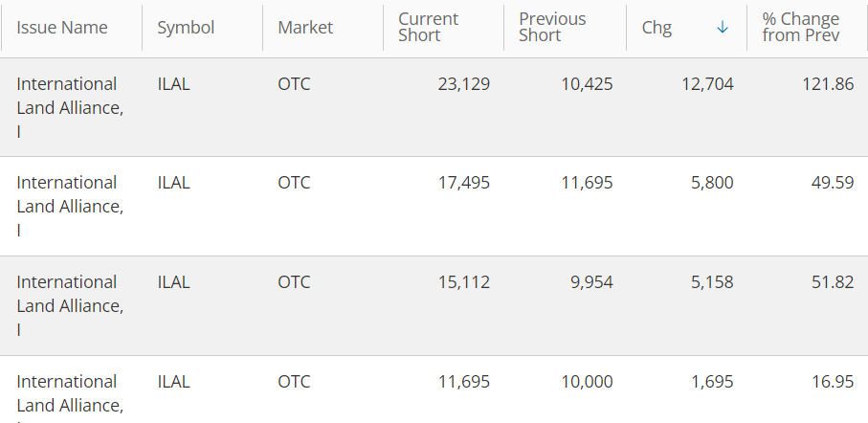Click the descending sort arrow in Chg column
This screenshot has height=423, width=868.
point(723,28)
